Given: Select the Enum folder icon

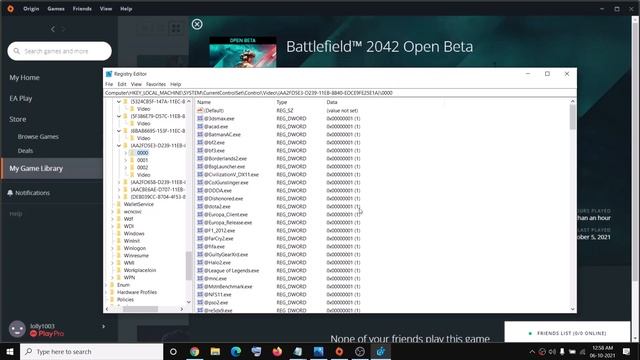Looking at the screenshot, I should [112, 285].
